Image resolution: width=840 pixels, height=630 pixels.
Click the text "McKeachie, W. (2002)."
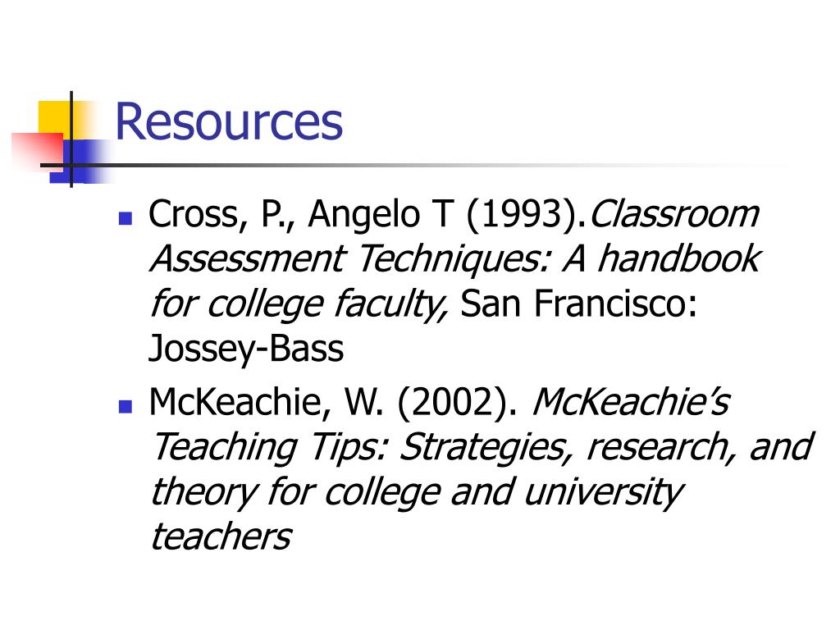(333, 402)
